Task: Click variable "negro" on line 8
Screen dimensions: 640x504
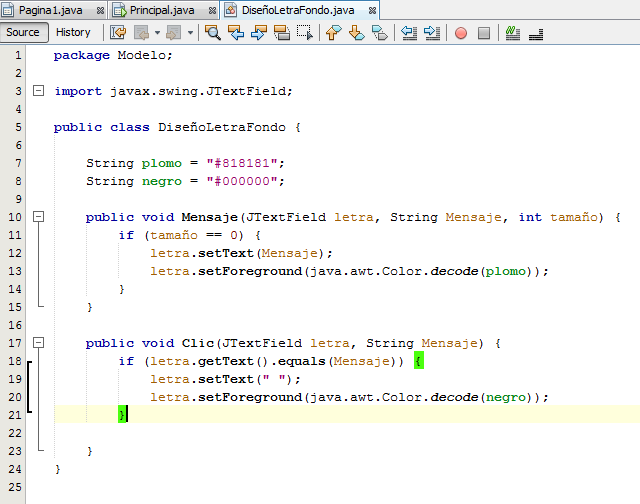Action: coord(162,181)
